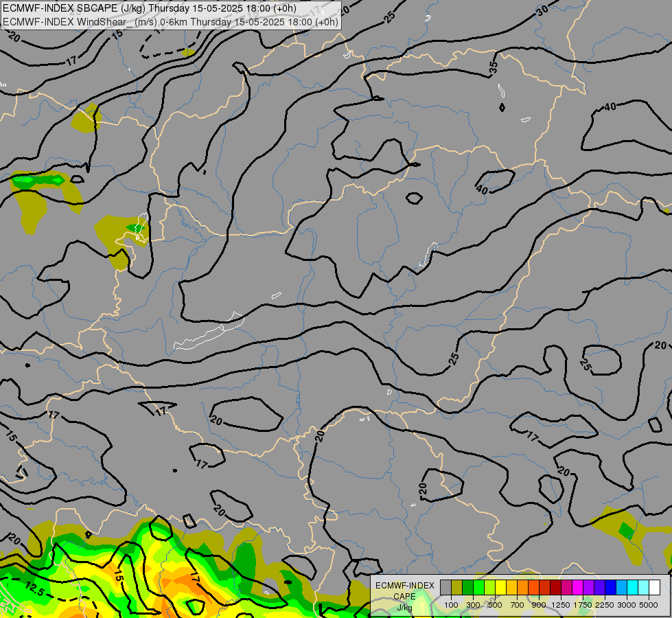
Task: Click the legend value 100
Action: coord(451,605)
